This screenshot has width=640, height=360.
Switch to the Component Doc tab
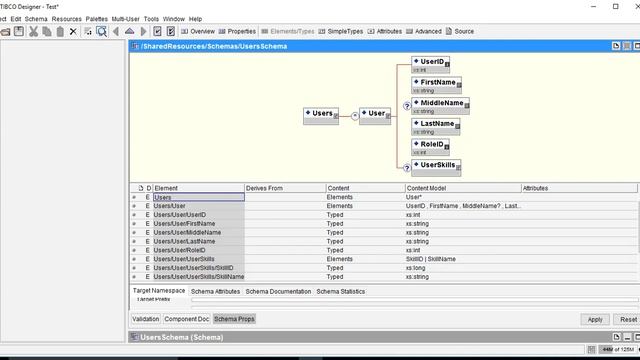pyautogui.click(x=187, y=319)
